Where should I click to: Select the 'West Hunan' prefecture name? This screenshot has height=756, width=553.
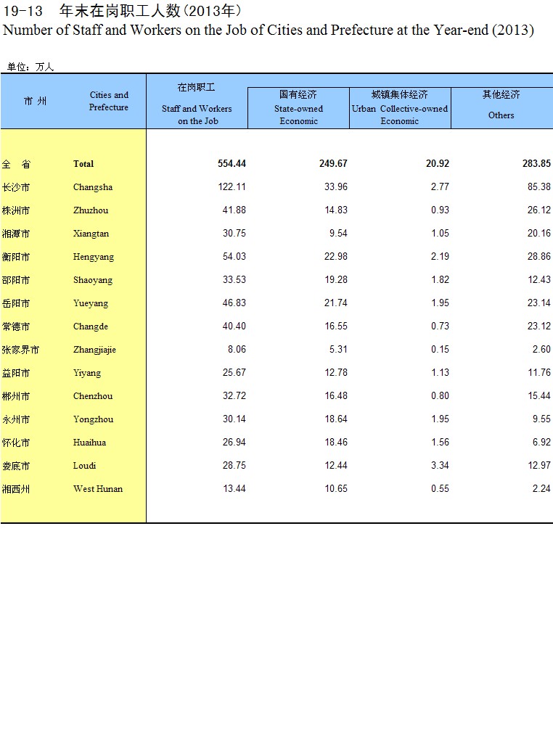click(x=97, y=488)
